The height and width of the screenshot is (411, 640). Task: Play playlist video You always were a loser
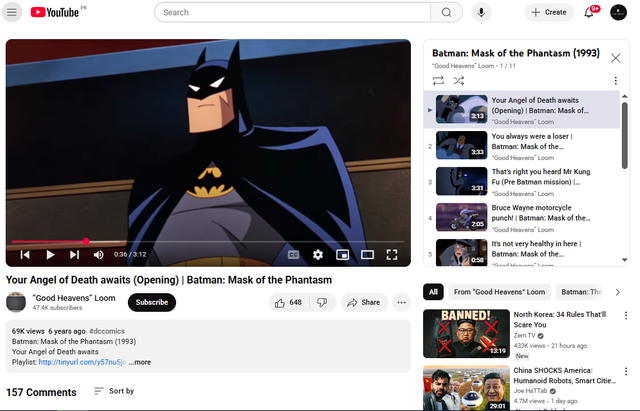click(522, 146)
